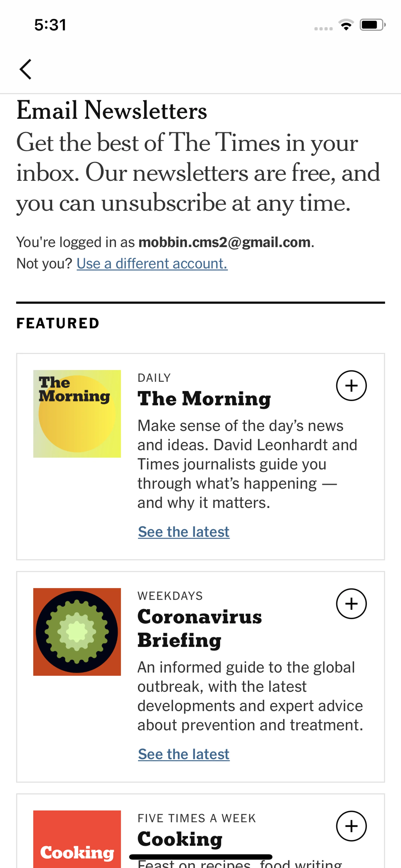Image resolution: width=401 pixels, height=868 pixels.
Task: Open See the latest for The Morning
Action: click(x=184, y=532)
